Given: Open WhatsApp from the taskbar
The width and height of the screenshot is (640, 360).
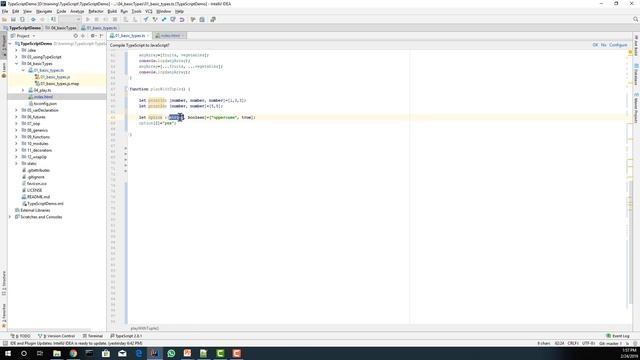Looking at the screenshot, I should [x=171, y=353].
